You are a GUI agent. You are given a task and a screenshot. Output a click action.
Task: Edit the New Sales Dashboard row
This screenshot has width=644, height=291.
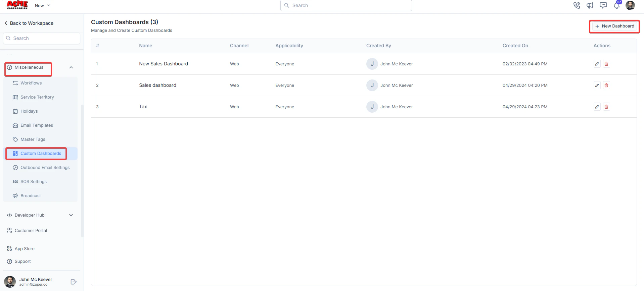(x=597, y=64)
